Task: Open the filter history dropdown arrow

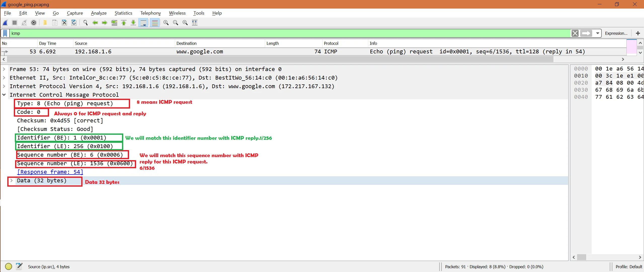Action: tap(597, 33)
